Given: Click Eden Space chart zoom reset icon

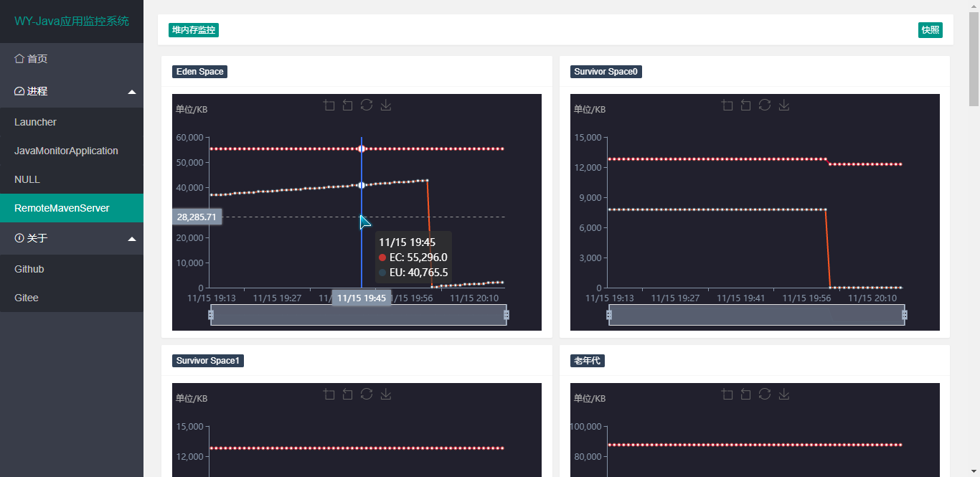Looking at the screenshot, I should (x=348, y=105).
